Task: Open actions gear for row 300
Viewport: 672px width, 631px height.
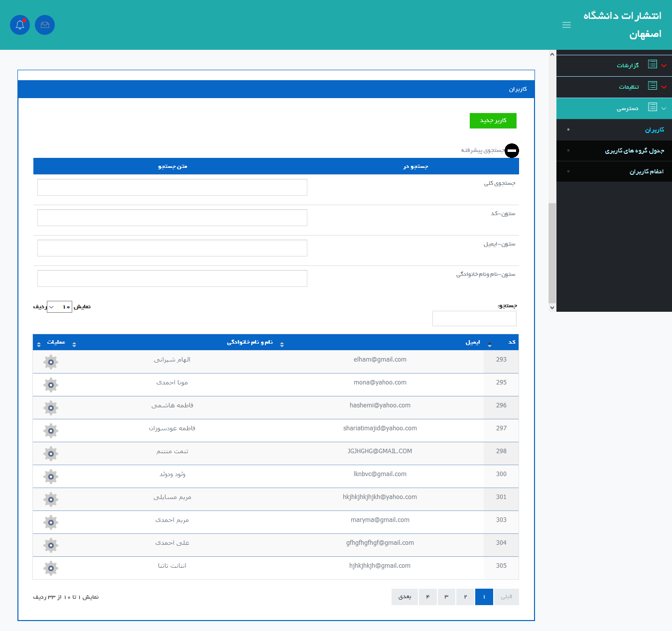Action: [51, 477]
